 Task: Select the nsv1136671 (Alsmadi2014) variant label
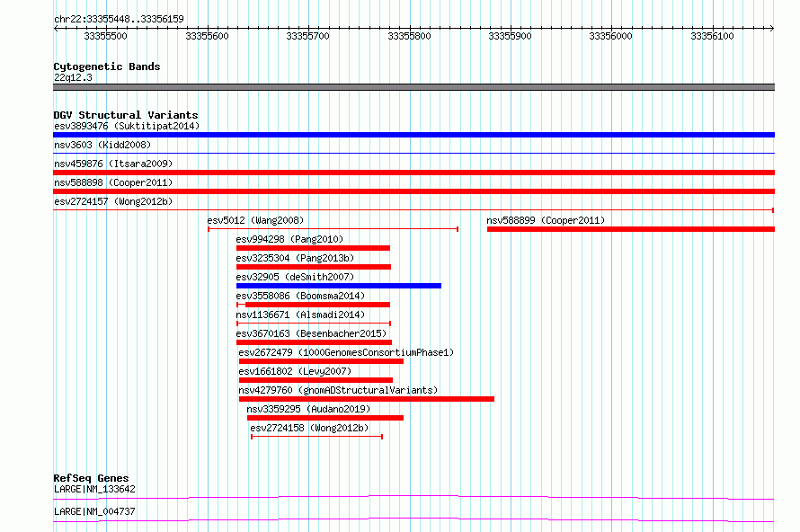click(x=300, y=315)
